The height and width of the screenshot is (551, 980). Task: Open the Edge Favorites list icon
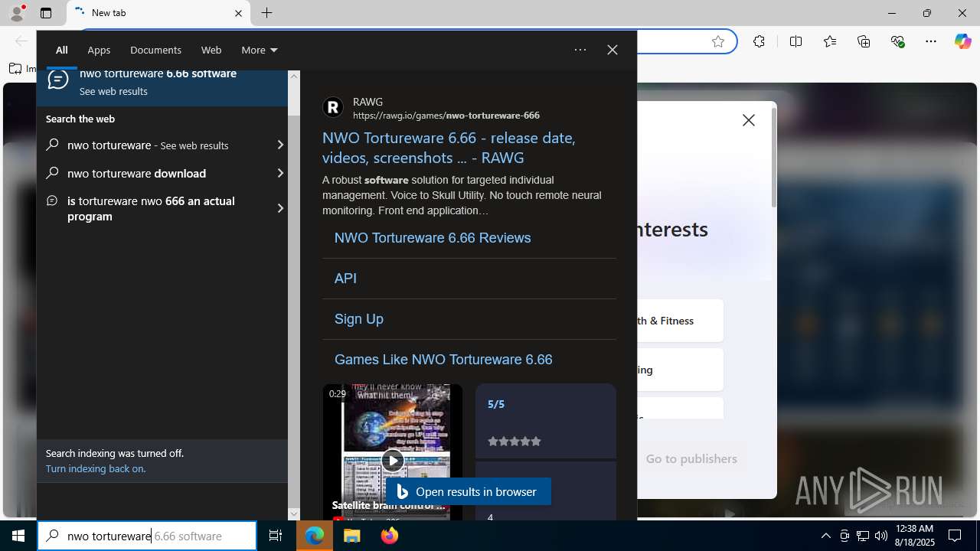point(830,41)
